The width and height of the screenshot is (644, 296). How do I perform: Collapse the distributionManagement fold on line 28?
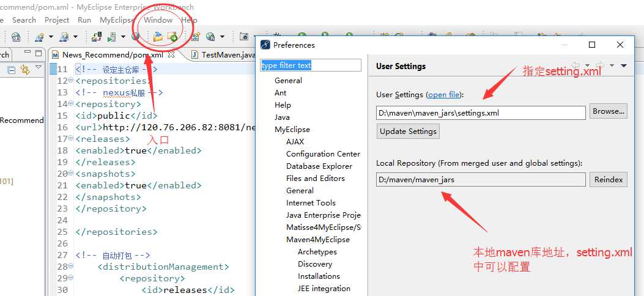70,266
